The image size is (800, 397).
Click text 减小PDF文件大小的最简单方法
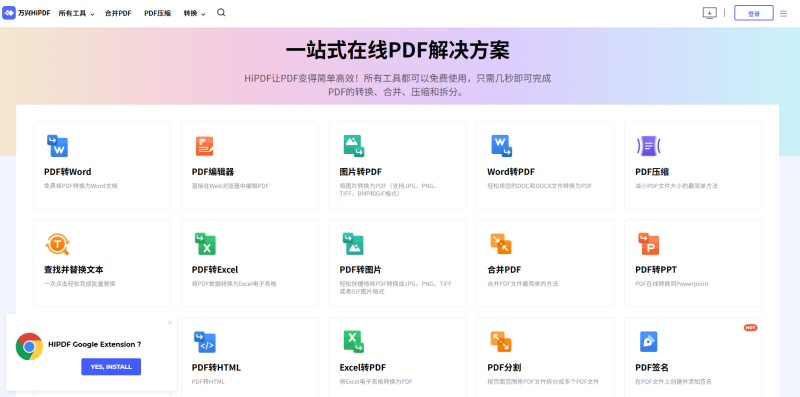(677, 186)
